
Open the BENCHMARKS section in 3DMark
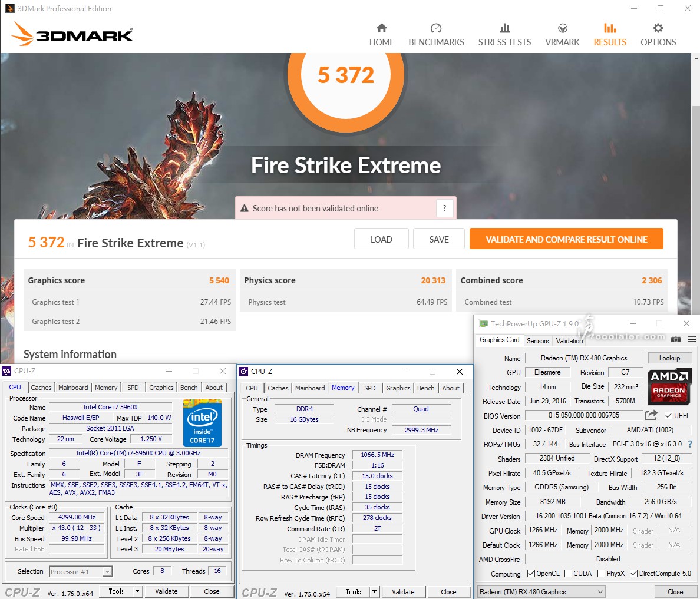click(436, 35)
